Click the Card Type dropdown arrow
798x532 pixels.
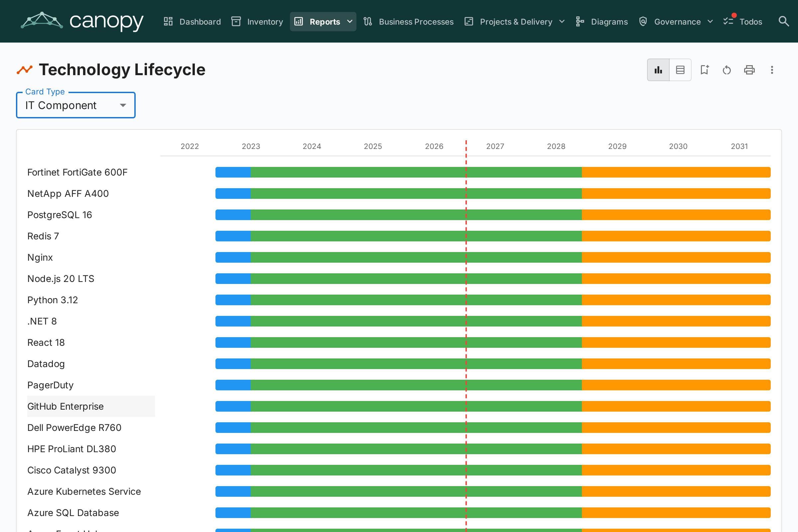pyautogui.click(x=123, y=105)
